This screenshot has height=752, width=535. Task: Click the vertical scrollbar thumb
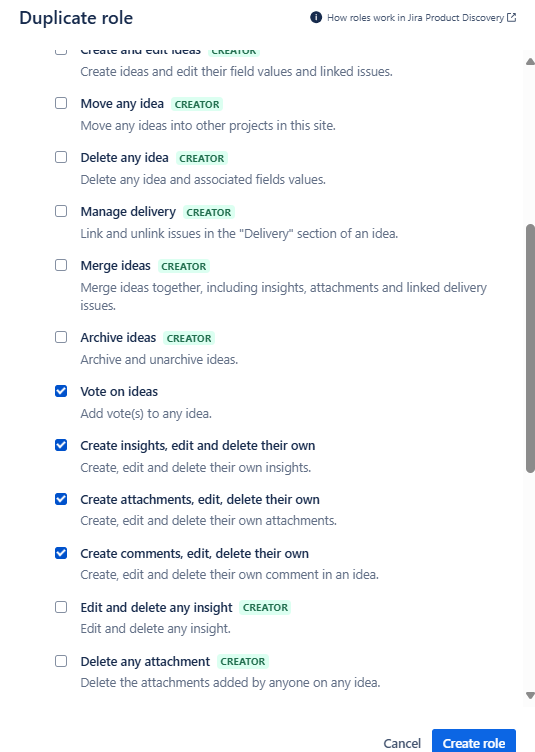pos(530,348)
